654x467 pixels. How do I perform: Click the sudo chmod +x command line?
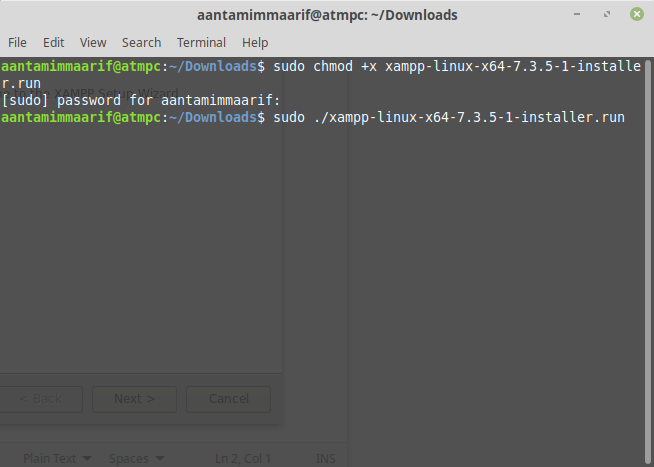(x=321, y=75)
